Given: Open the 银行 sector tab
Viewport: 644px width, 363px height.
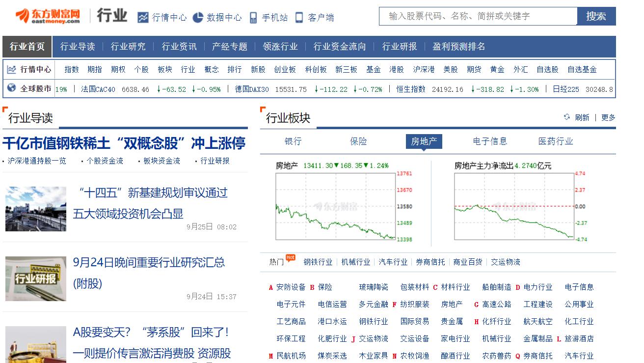Looking at the screenshot, I should tap(293, 141).
